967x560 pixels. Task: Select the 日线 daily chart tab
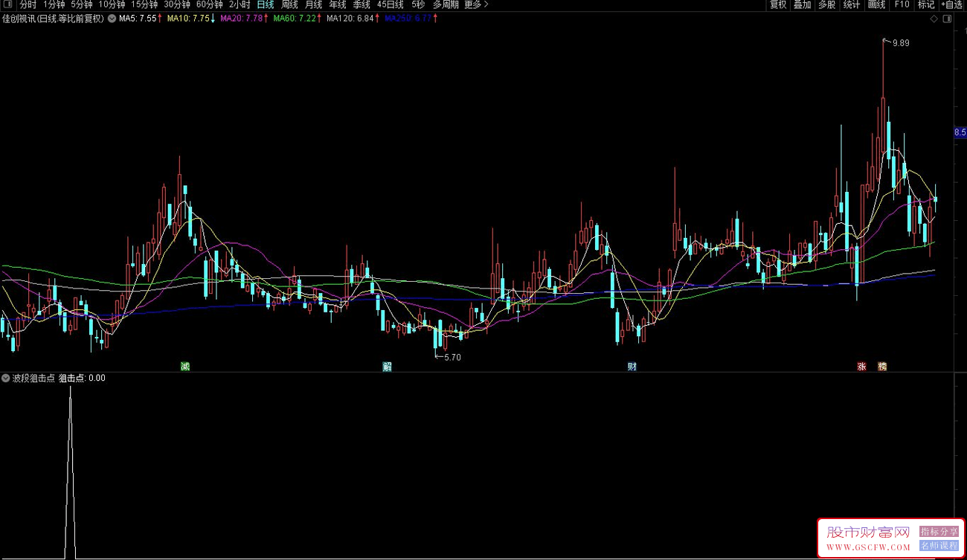click(x=266, y=4)
